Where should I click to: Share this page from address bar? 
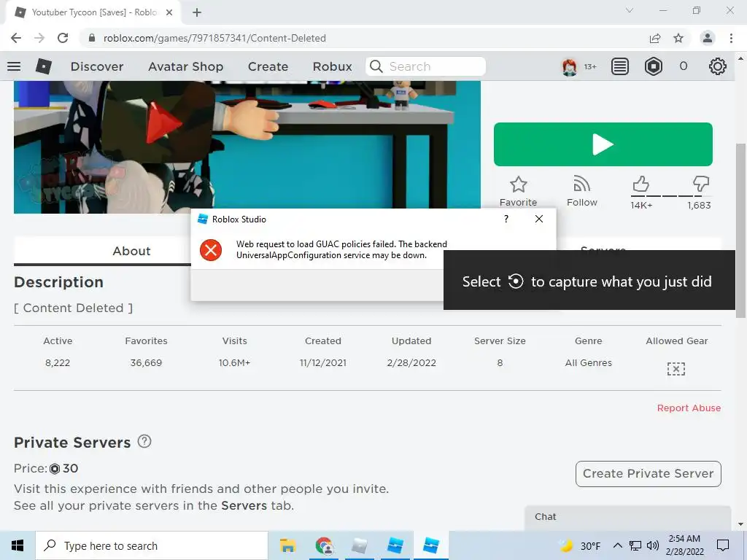[655, 38]
